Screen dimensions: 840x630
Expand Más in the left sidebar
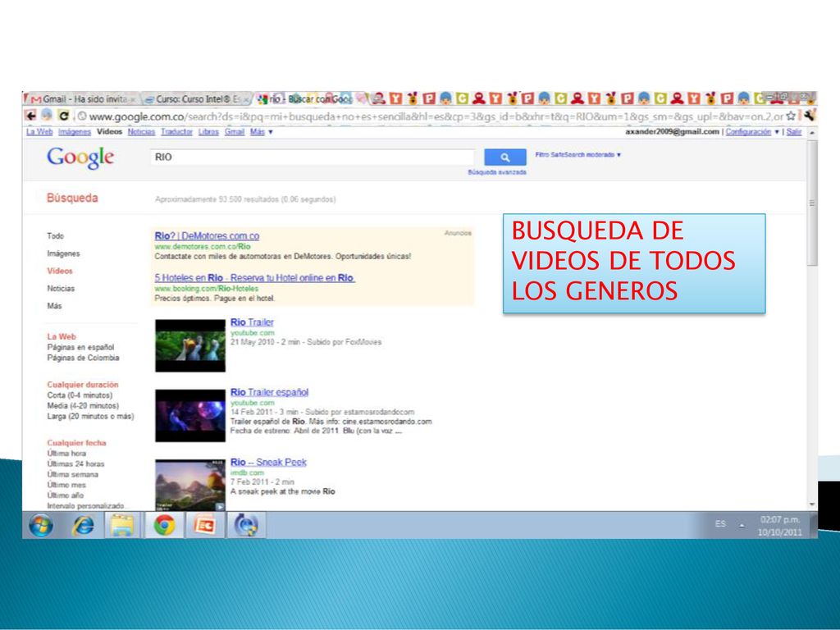coord(54,306)
